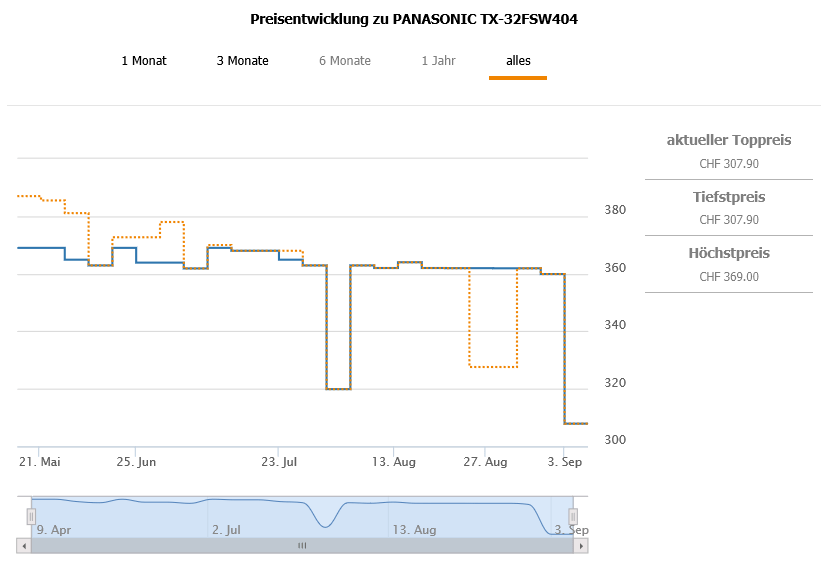Click the aktueller Toppreis heading
Viewport: 825px width, 572px height.
point(729,140)
